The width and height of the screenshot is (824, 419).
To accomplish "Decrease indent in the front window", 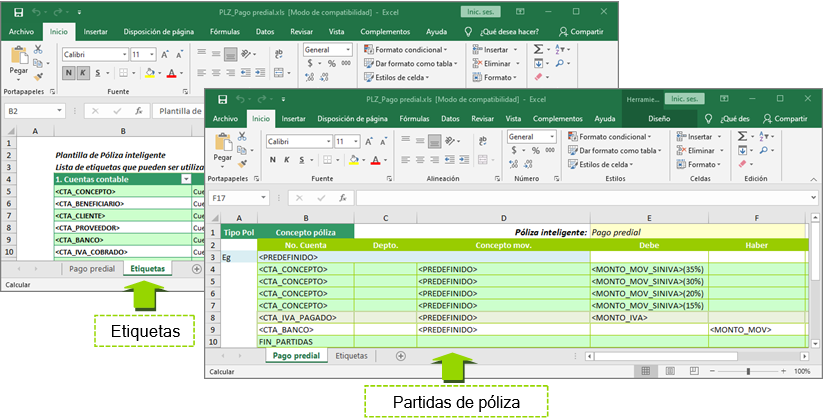I will point(449,160).
